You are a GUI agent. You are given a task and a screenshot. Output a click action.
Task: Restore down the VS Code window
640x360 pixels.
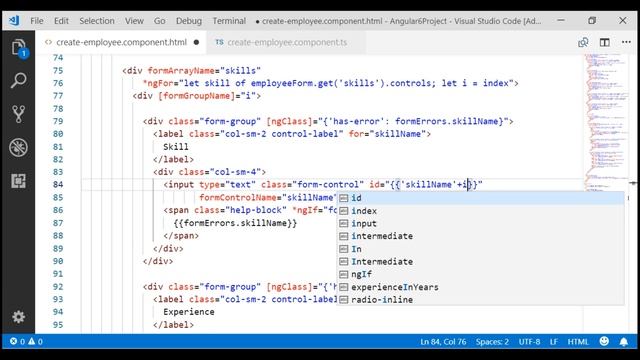click(592, 20)
